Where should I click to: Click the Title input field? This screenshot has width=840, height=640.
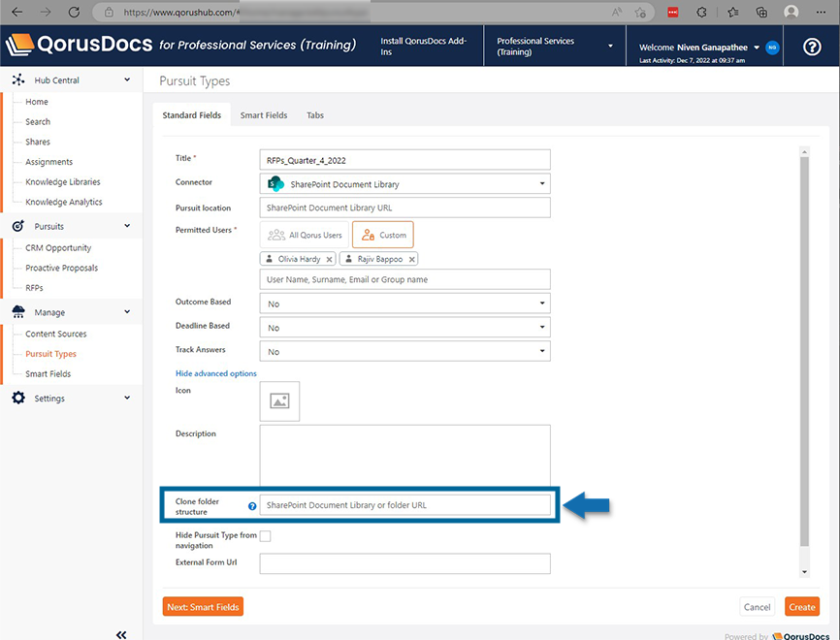point(405,160)
